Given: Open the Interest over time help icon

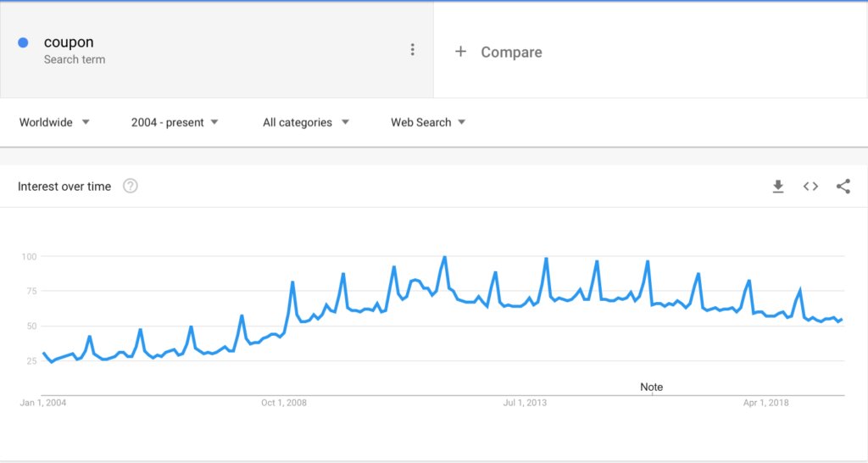Looking at the screenshot, I should click(x=130, y=186).
